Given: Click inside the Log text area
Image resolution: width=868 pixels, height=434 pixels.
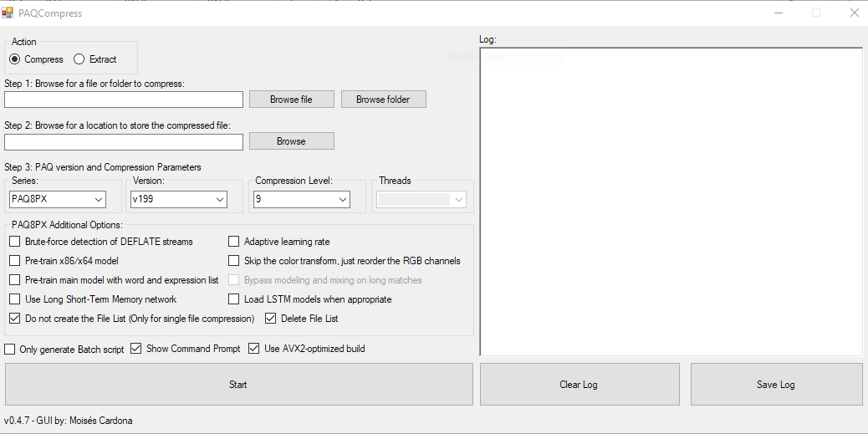Looking at the screenshot, I should [671, 202].
